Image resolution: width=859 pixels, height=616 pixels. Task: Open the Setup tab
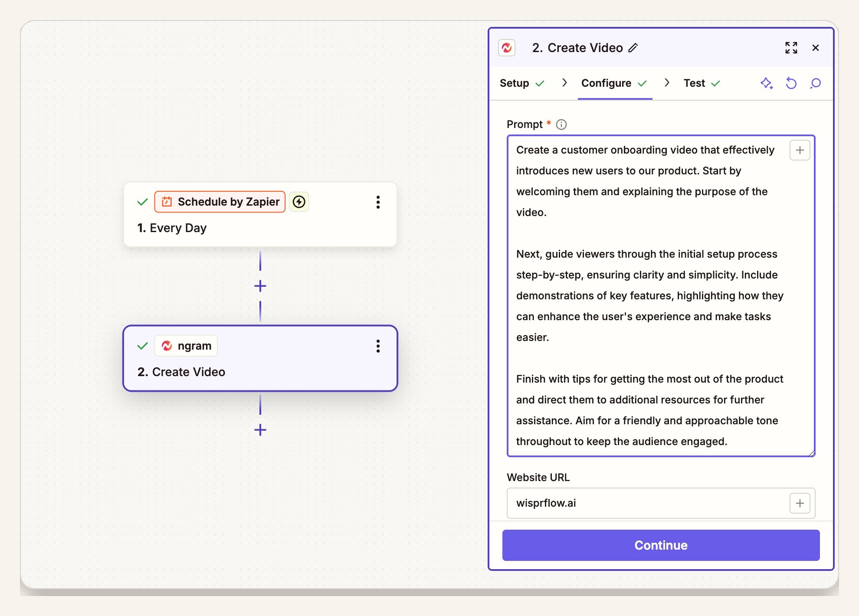tap(522, 83)
